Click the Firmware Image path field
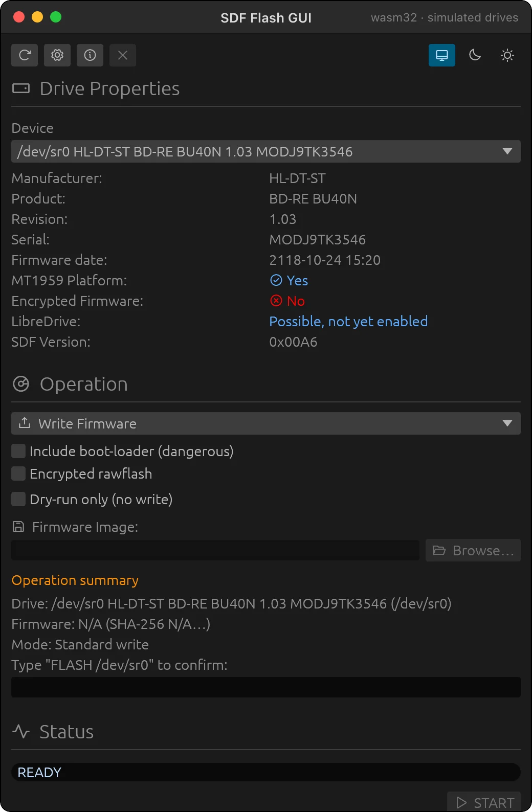 click(215, 550)
